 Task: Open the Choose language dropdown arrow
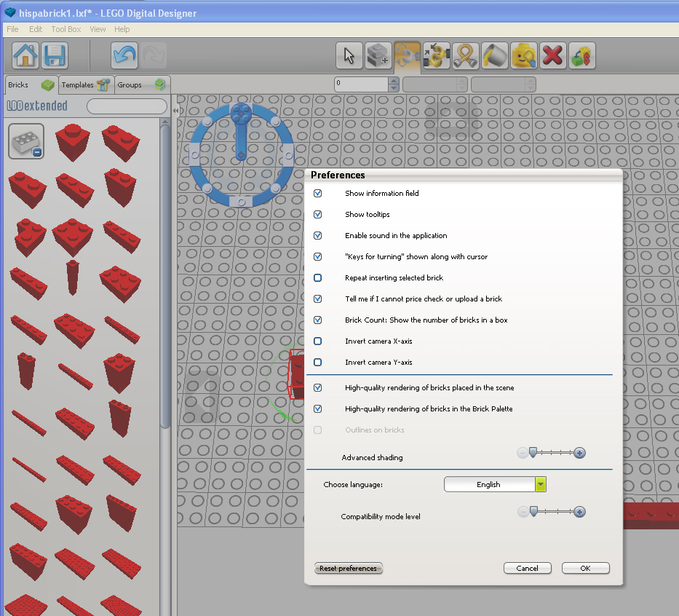[x=541, y=484]
